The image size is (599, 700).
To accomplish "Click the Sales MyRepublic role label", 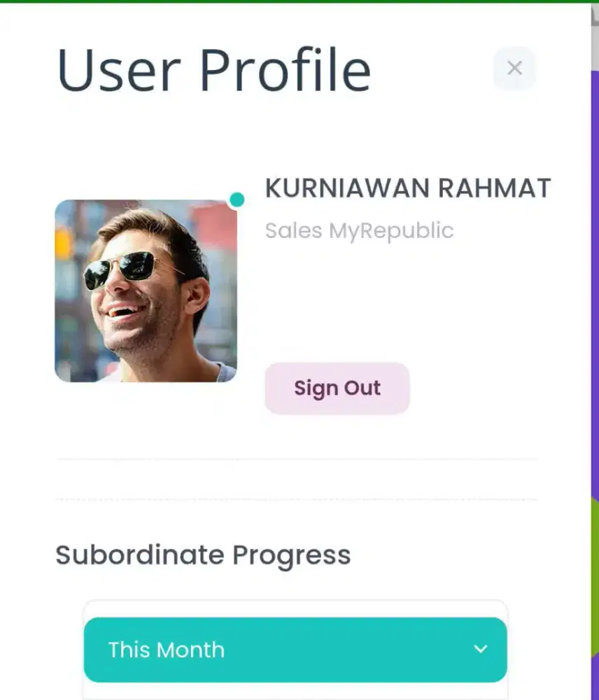I will [359, 230].
